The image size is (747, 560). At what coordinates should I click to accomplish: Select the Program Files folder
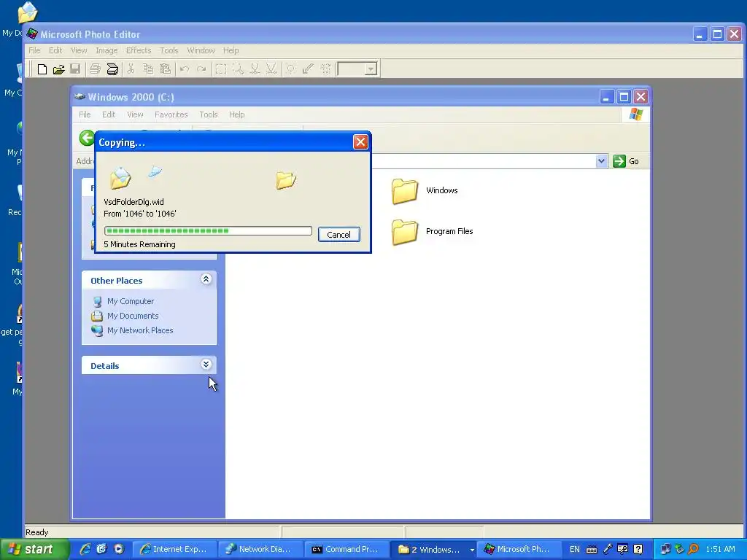(x=432, y=231)
